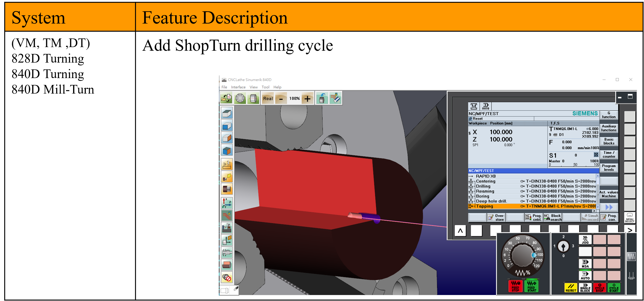Toggle the XYZ coordinate axes display
Viewport: 644px width, 301px height.
coord(227,203)
